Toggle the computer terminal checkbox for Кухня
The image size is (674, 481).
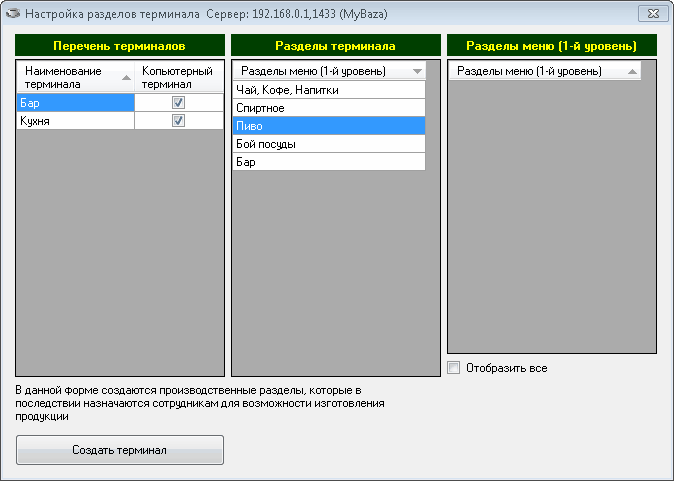click(178, 120)
